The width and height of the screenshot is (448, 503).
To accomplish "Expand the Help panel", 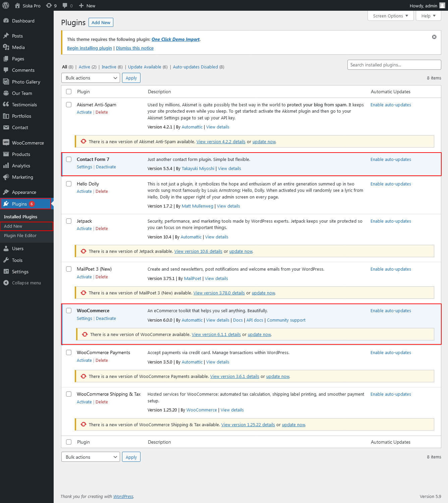I will point(429,16).
